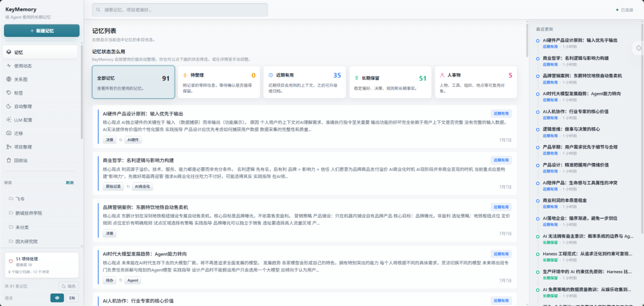Click the 标签 tag icon
This screenshot has height=306, width=644.
(x=9, y=93)
